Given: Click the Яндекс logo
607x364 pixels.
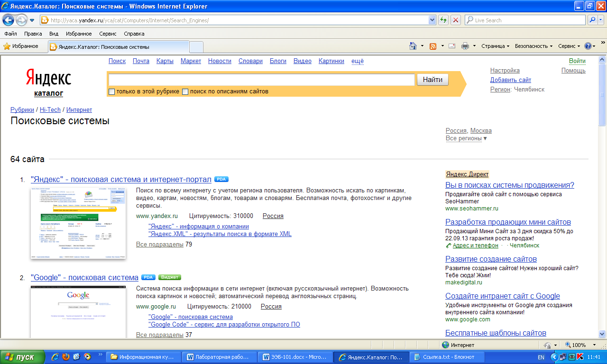Looking at the screenshot, I should pos(48,77).
